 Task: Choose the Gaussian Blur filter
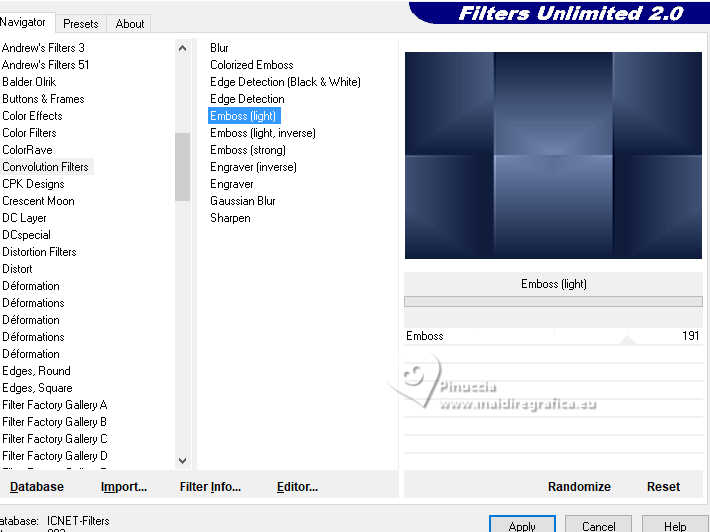point(243,201)
